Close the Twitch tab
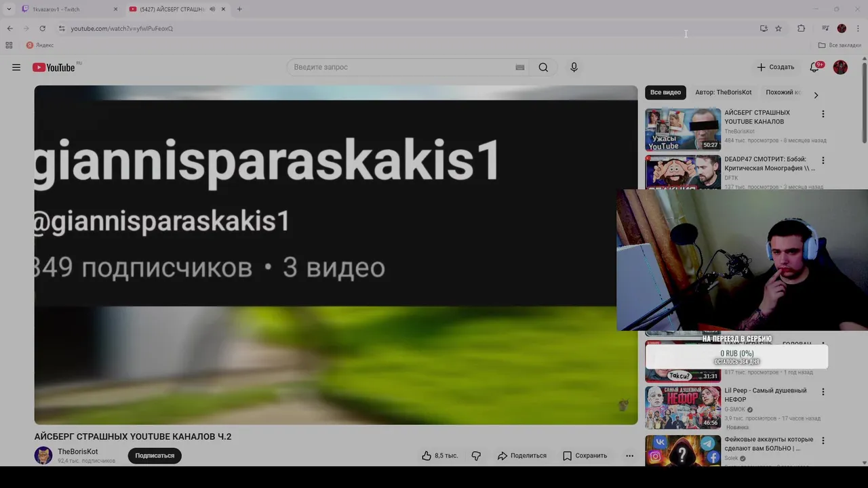868x488 pixels. point(115,9)
